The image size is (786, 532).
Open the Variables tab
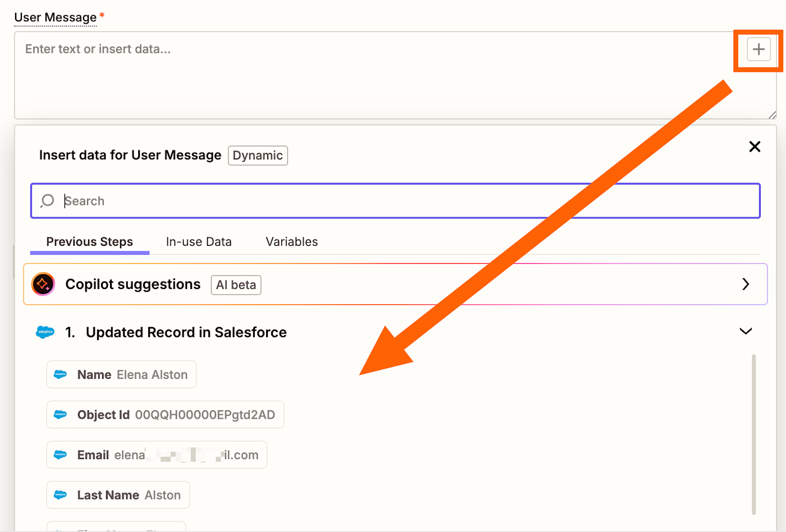click(x=292, y=242)
